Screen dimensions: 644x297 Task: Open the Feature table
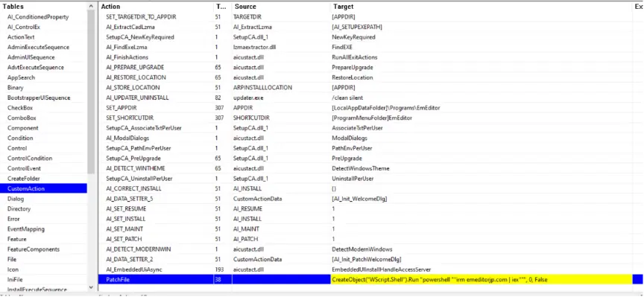(x=17, y=239)
